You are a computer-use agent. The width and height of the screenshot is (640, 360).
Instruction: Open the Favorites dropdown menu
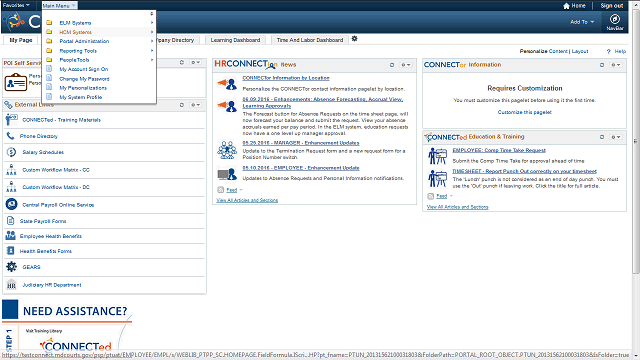pyautogui.click(x=16, y=5)
